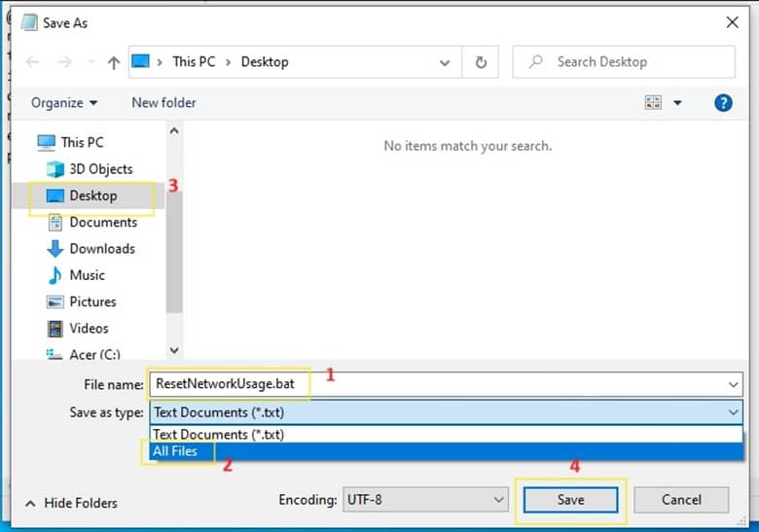Go up one folder level
The width and height of the screenshot is (759, 532).
tap(114, 62)
